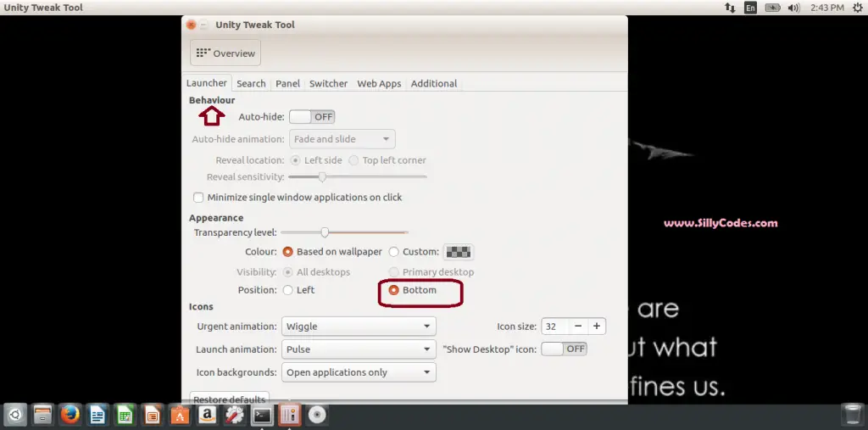Open the network indicator in top panel
868x430 pixels.
pos(730,8)
